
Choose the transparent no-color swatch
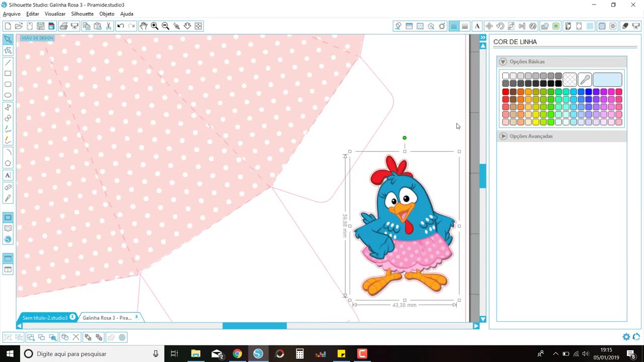click(x=570, y=79)
